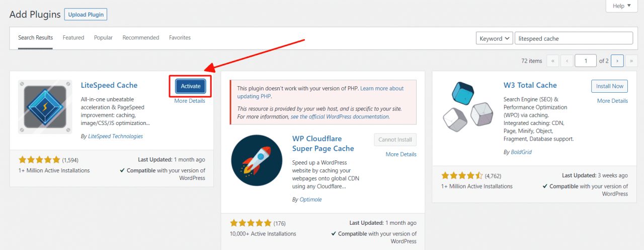Open the W3 Total Cache title link
The image size is (644, 250).
tap(530, 85)
